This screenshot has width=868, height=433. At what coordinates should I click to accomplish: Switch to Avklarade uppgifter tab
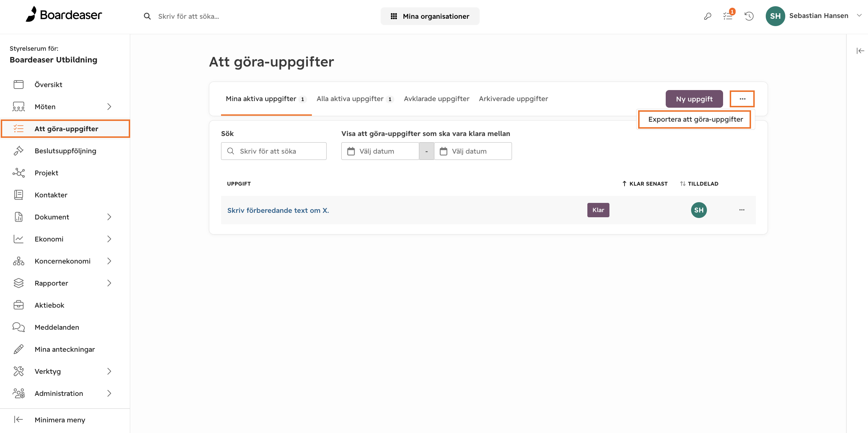tap(436, 99)
